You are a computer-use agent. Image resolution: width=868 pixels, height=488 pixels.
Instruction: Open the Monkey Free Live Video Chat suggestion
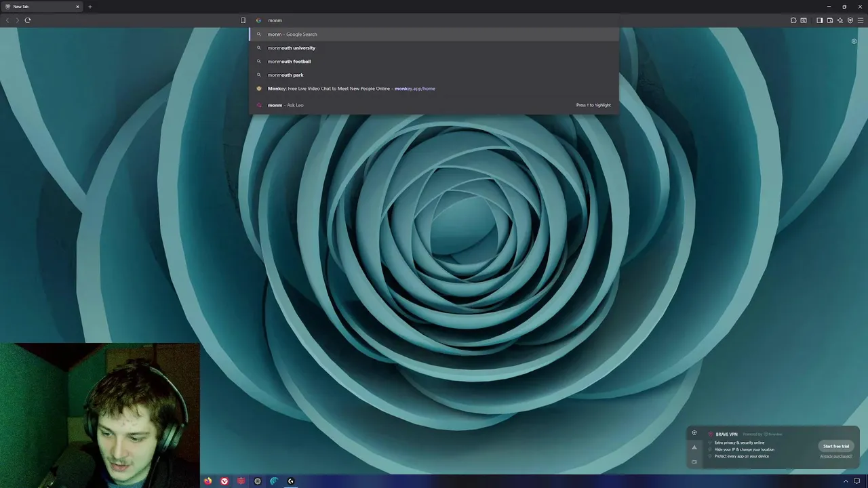pos(434,88)
